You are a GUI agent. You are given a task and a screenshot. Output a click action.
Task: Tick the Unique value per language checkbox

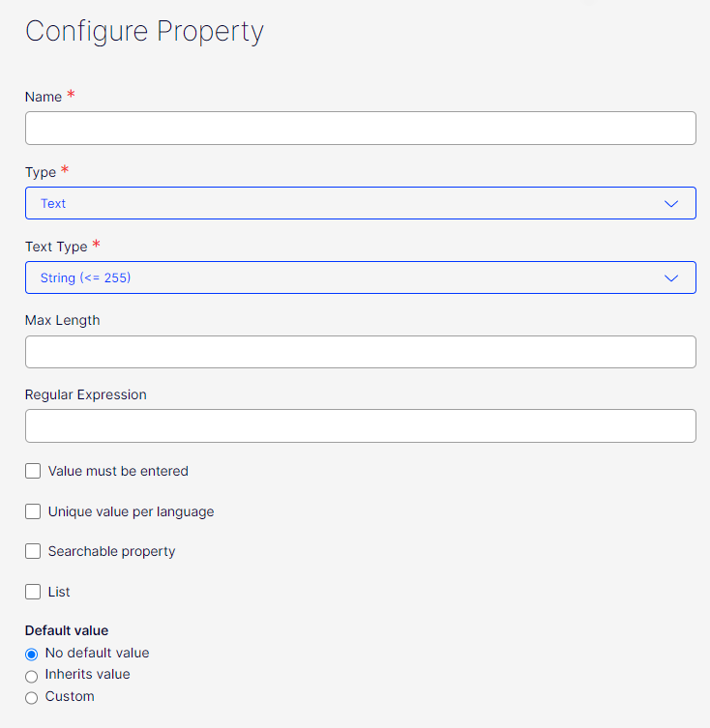coord(33,511)
